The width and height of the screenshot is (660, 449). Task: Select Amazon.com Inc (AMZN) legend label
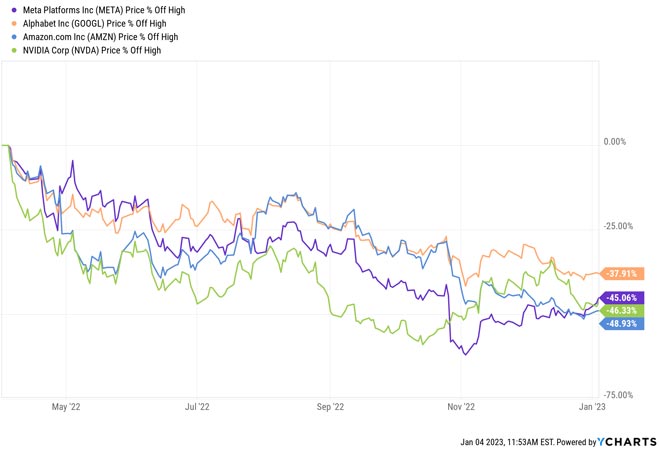tap(93, 35)
